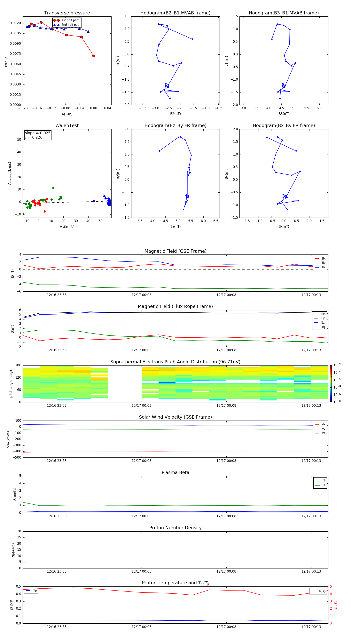Screen dimensions: 351x644
Task: Click the 'Hodogram(Bz_By FR frame)' title
Action: click(175, 125)
